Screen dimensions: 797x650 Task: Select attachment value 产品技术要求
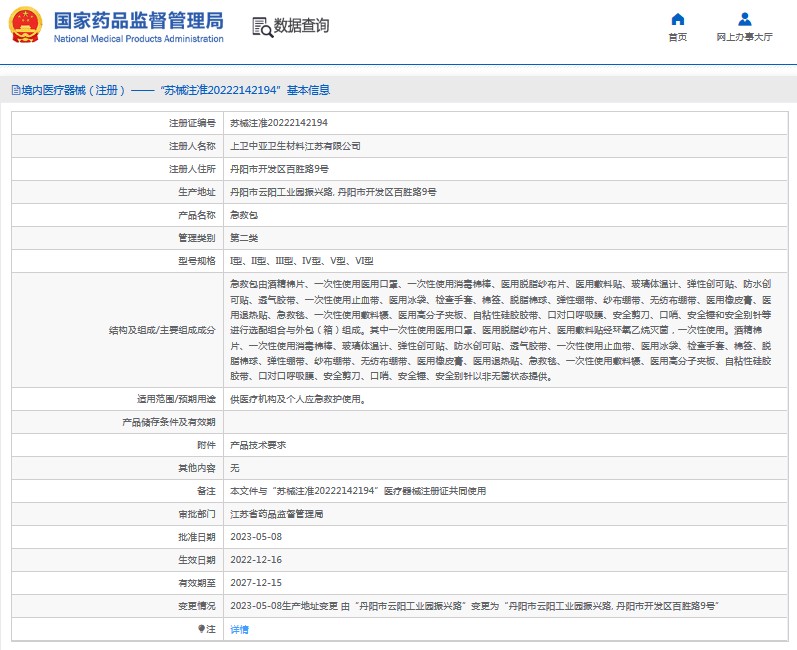click(x=258, y=445)
